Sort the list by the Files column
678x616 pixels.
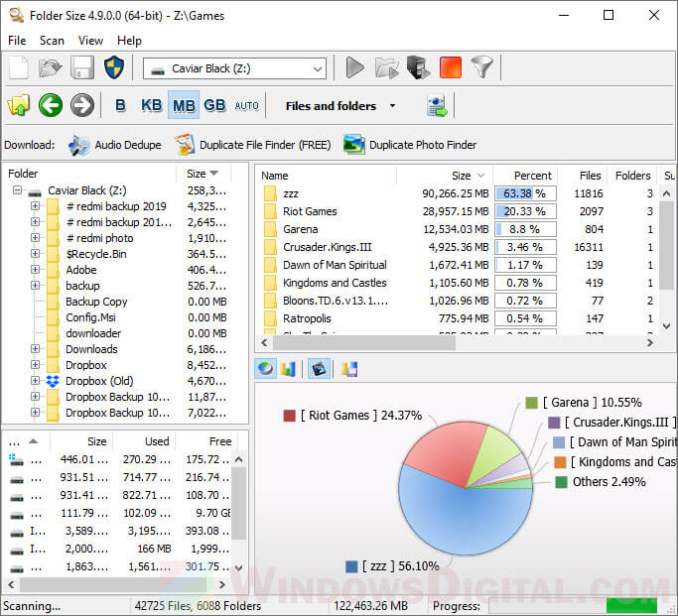pyautogui.click(x=583, y=176)
